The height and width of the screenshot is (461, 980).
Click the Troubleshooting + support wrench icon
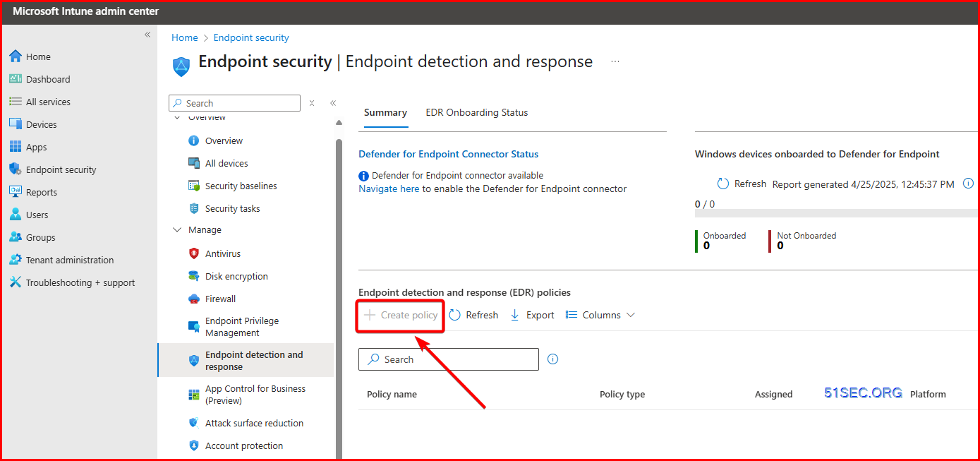click(16, 282)
